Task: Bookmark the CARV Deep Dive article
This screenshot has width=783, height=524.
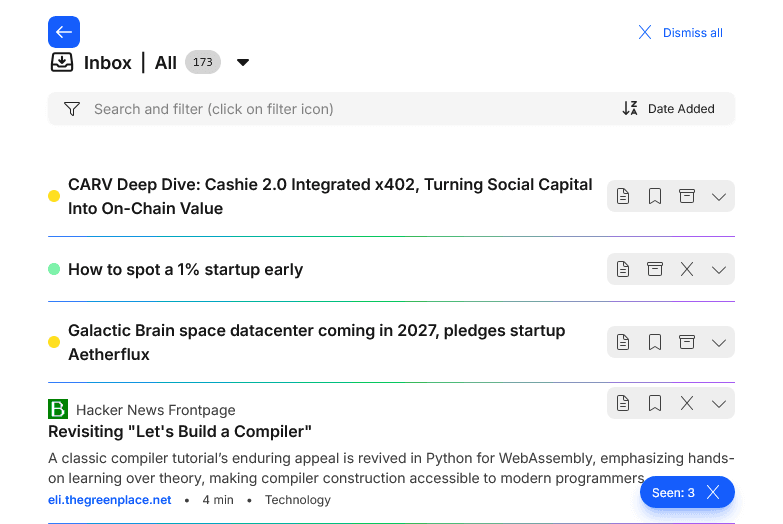Action: 655,197
